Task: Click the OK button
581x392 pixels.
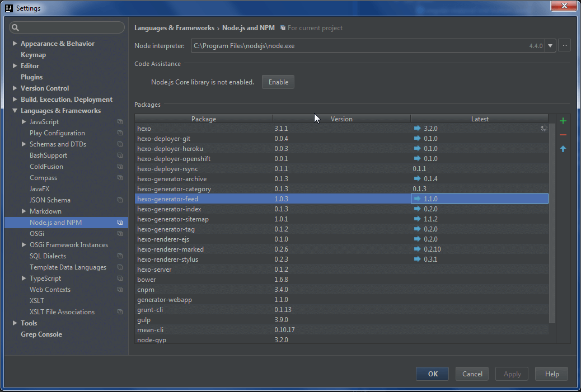Action: (x=433, y=374)
